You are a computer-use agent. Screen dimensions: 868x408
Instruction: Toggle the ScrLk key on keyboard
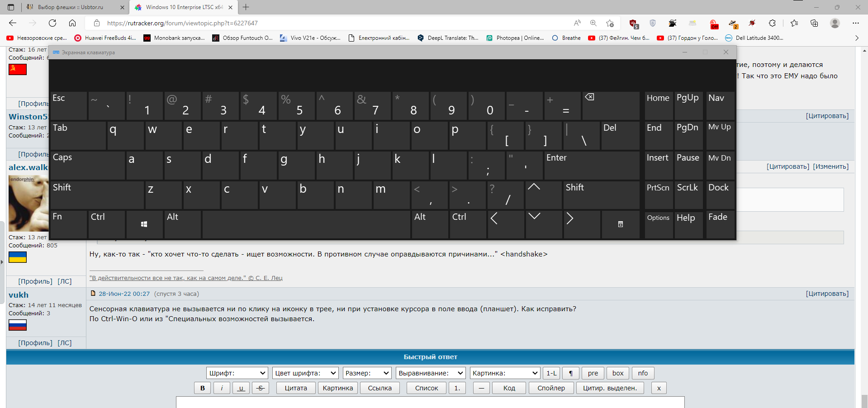click(688, 195)
